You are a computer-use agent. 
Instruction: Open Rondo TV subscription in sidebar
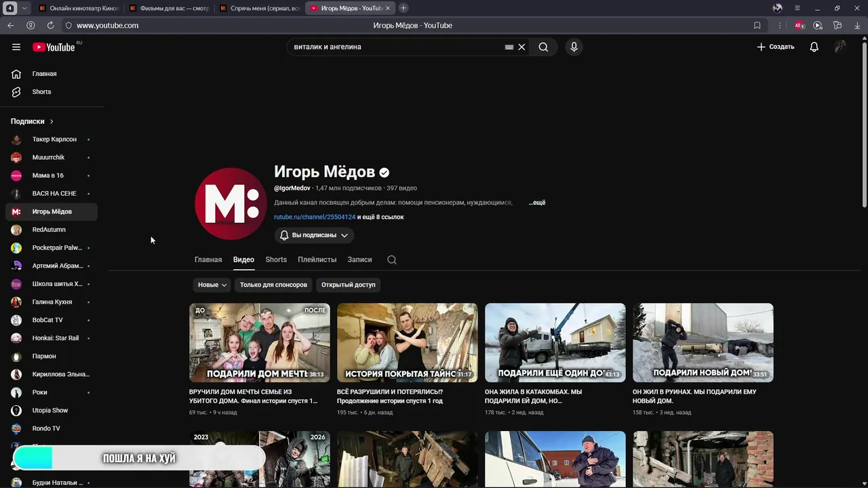point(52,428)
